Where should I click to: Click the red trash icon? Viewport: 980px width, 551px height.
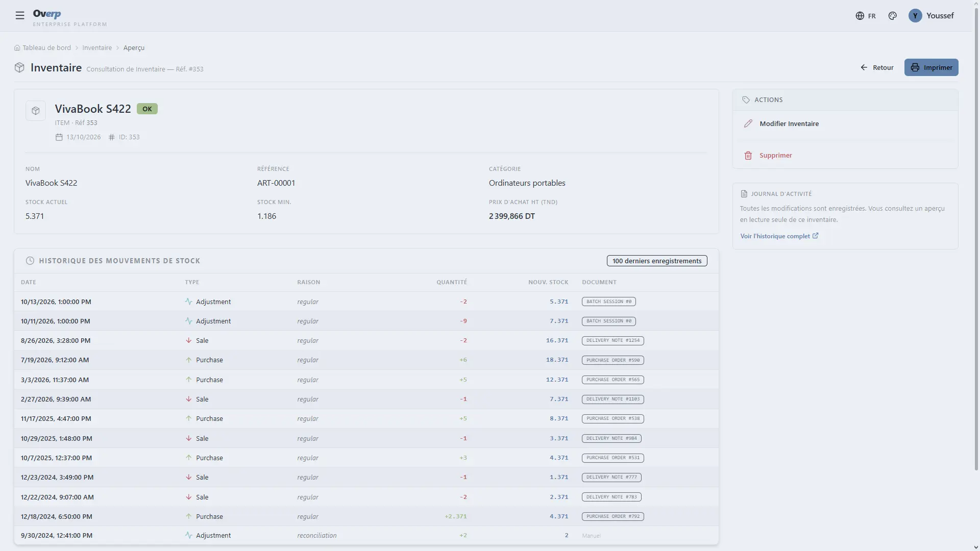click(748, 156)
